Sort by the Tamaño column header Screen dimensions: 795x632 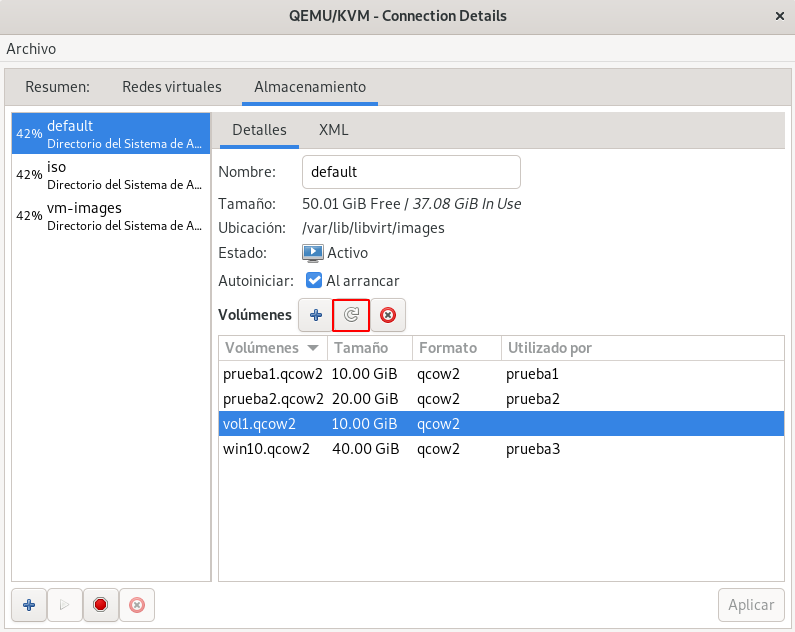(x=370, y=348)
